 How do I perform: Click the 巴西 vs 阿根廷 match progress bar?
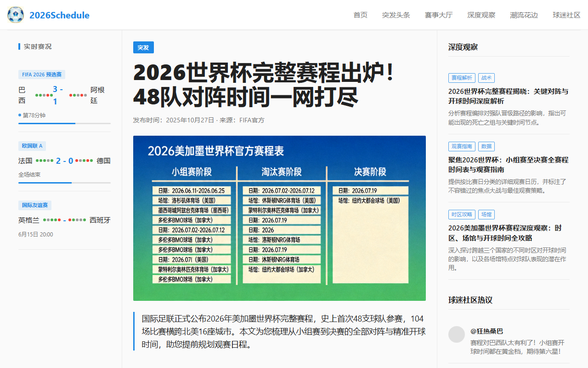coord(64,123)
